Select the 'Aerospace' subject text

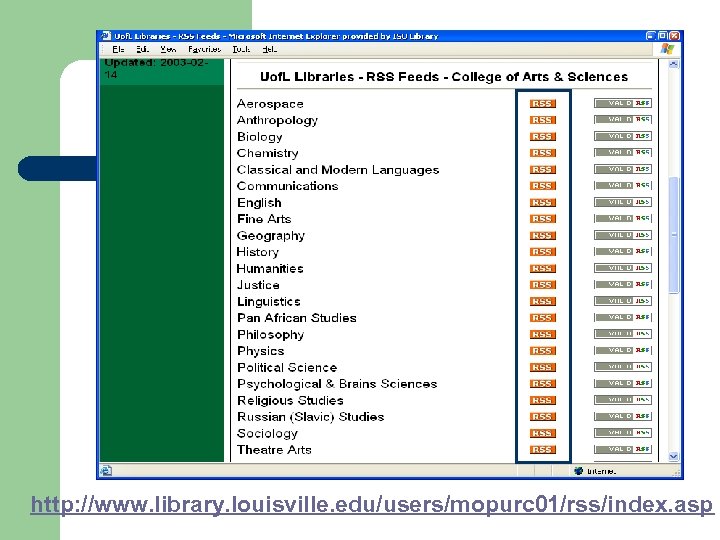[270, 104]
